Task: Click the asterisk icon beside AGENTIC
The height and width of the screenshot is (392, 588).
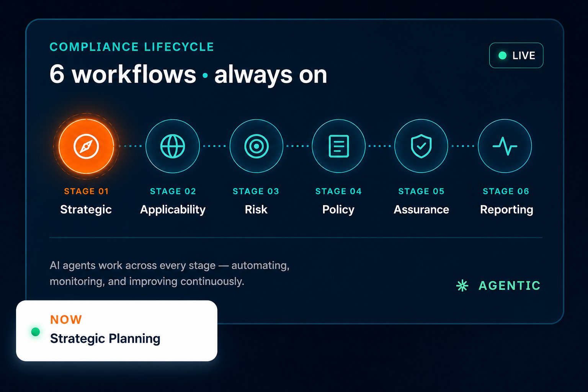Action: pyautogui.click(x=462, y=286)
